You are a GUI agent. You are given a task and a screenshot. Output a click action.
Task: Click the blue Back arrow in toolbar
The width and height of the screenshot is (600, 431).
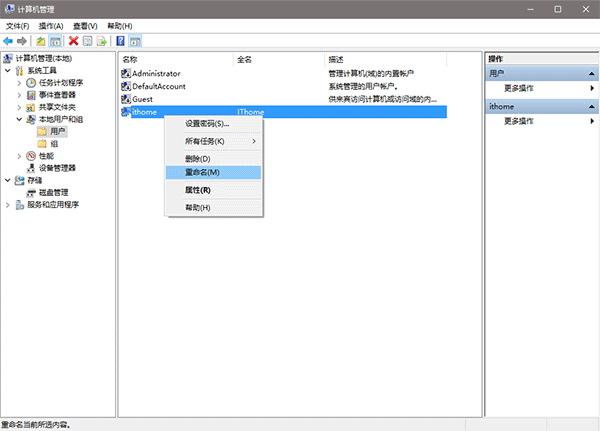point(8,41)
